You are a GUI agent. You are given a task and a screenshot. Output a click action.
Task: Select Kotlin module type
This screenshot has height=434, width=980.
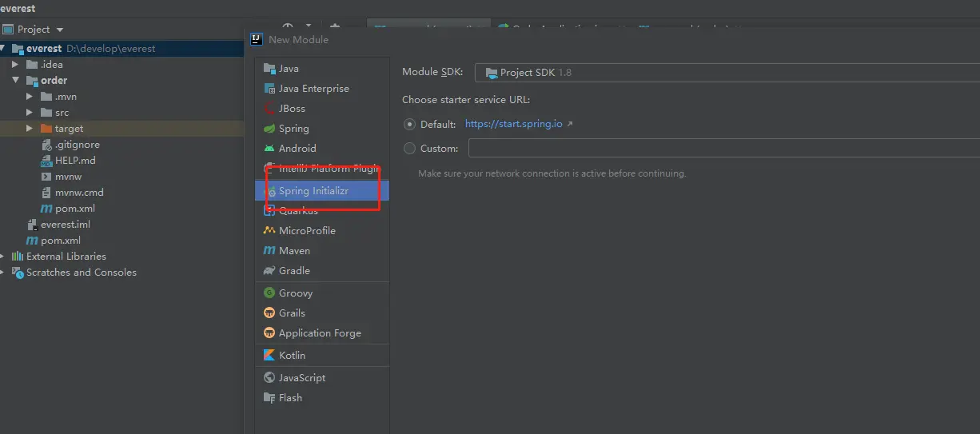pyautogui.click(x=322, y=356)
